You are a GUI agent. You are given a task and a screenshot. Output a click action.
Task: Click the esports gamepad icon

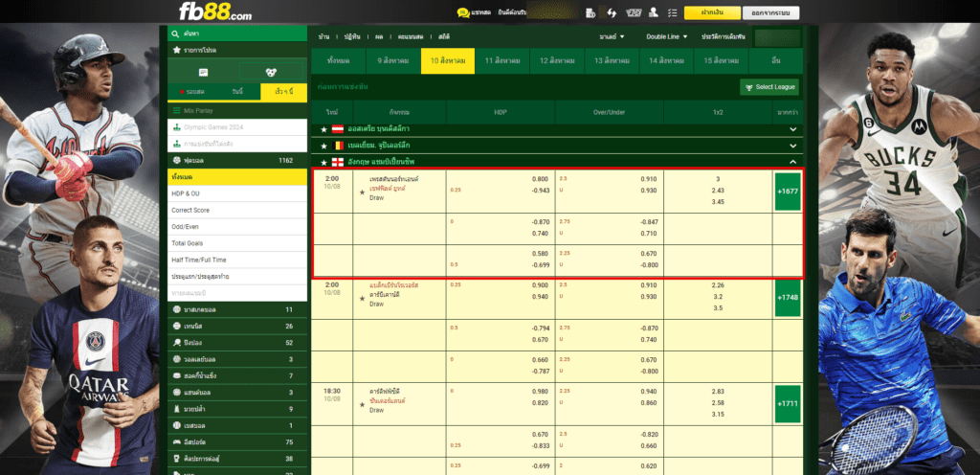(177, 441)
